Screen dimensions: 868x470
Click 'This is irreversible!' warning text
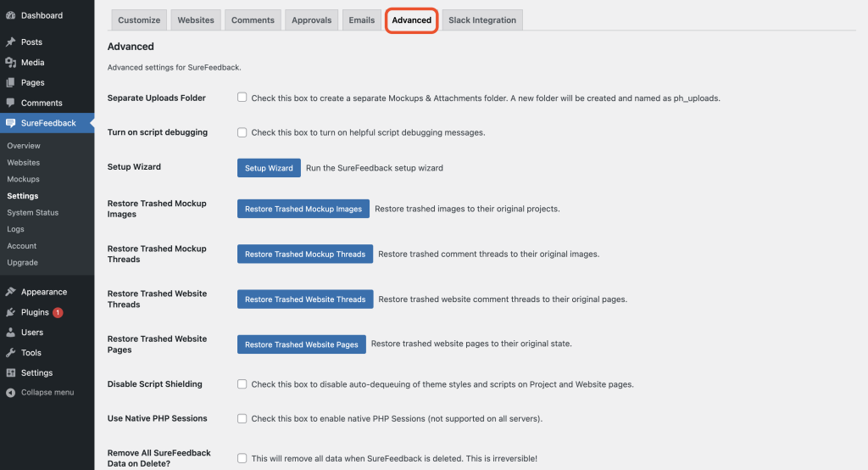pyautogui.click(x=502, y=458)
